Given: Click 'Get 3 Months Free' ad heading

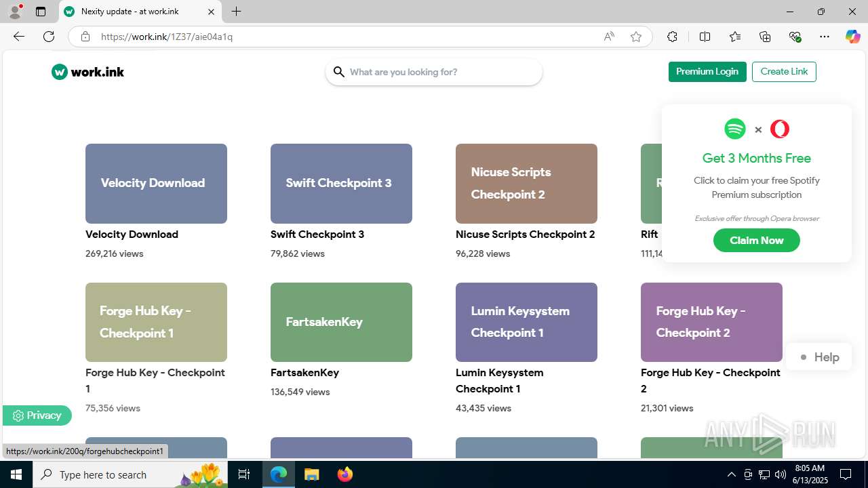Looking at the screenshot, I should [757, 158].
